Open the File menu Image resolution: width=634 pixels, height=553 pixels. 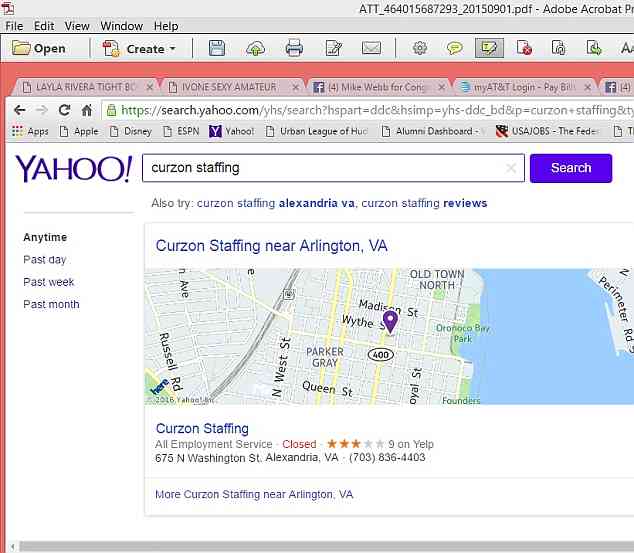point(14,26)
